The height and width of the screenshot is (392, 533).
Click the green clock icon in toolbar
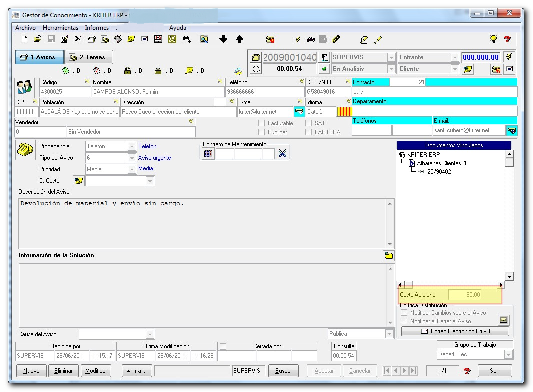[x=172, y=39]
